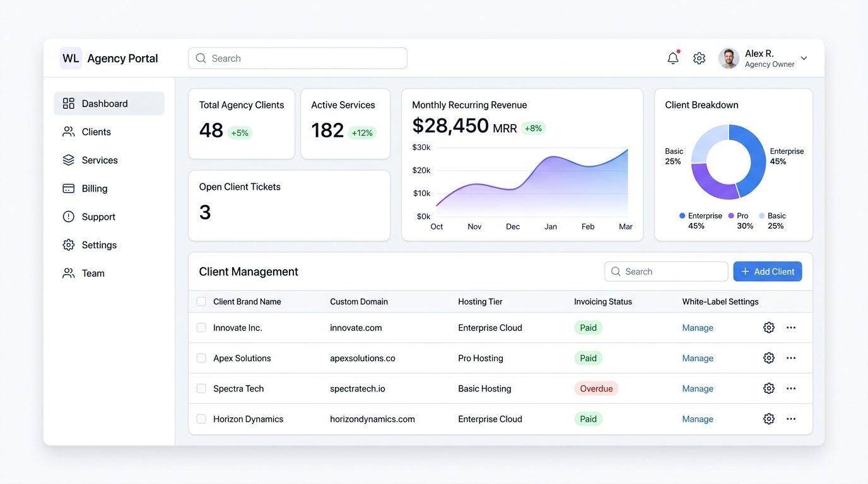The width and height of the screenshot is (868, 484).
Task: Open gear settings for Spectra Tech row
Action: tap(768, 389)
